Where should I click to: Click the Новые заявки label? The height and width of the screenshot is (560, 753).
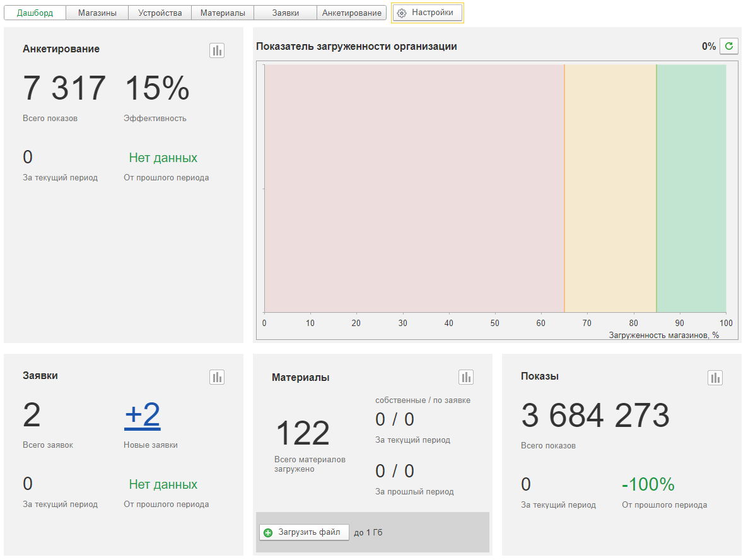(x=151, y=445)
